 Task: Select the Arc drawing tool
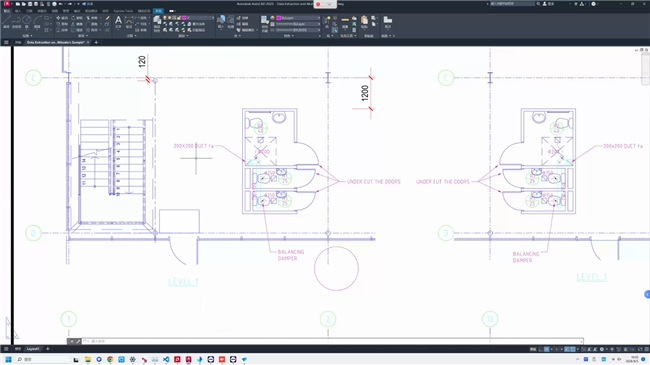click(37, 21)
